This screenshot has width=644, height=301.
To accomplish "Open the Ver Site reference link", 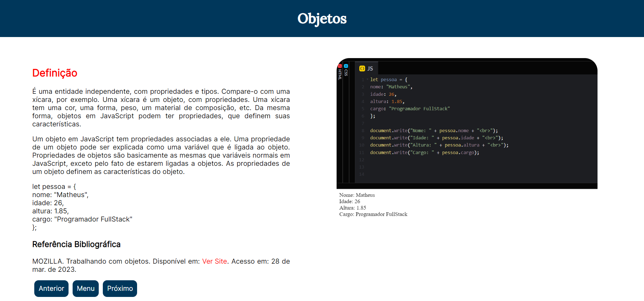I will (x=214, y=261).
